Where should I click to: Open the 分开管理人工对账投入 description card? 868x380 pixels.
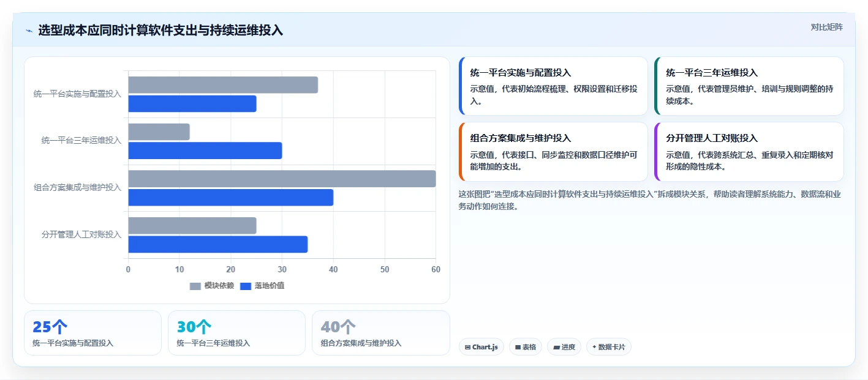point(749,152)
